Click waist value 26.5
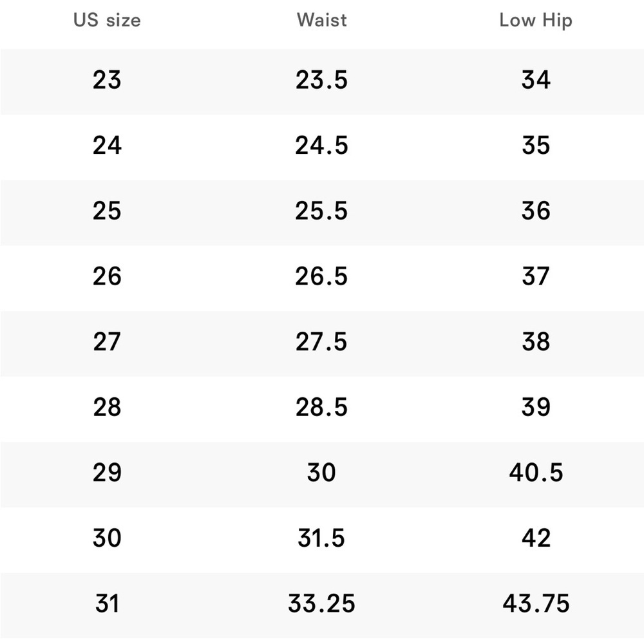This screenshot has height=644, width=644. (321, 277)
